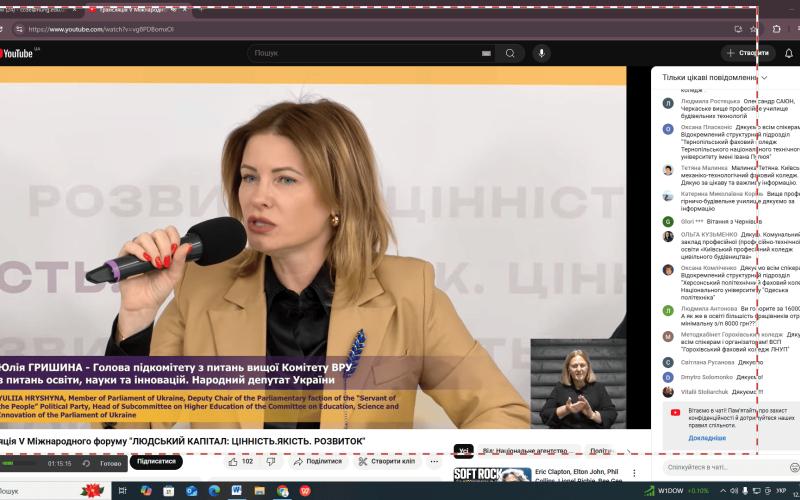Click the restart icon beside Готово

click(86, 463)
